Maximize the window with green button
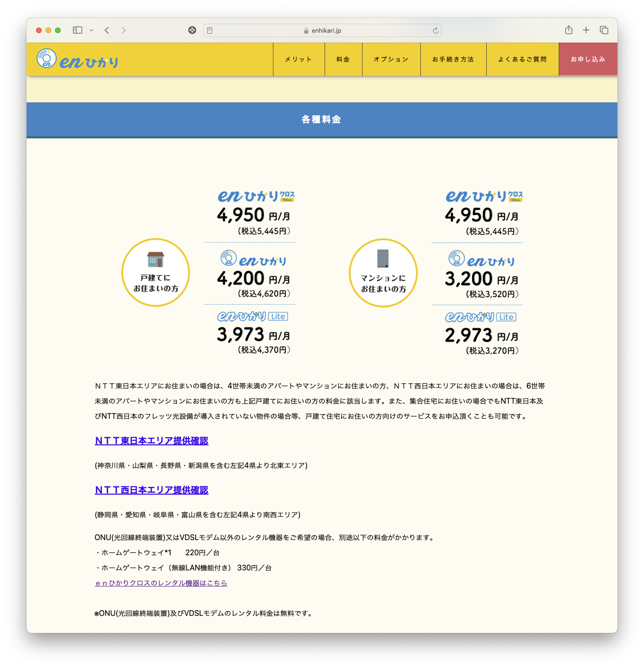The width and height of the screenshot is (644, 668). point(58,30)
